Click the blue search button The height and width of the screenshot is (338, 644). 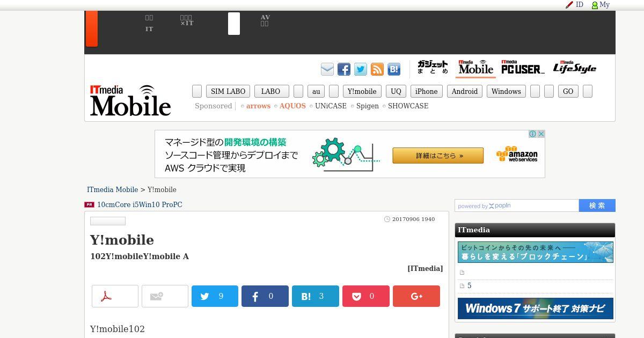coord(597,205)
